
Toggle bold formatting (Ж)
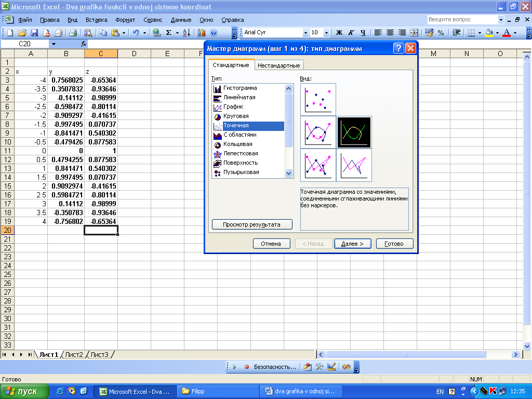coord(339,33)
